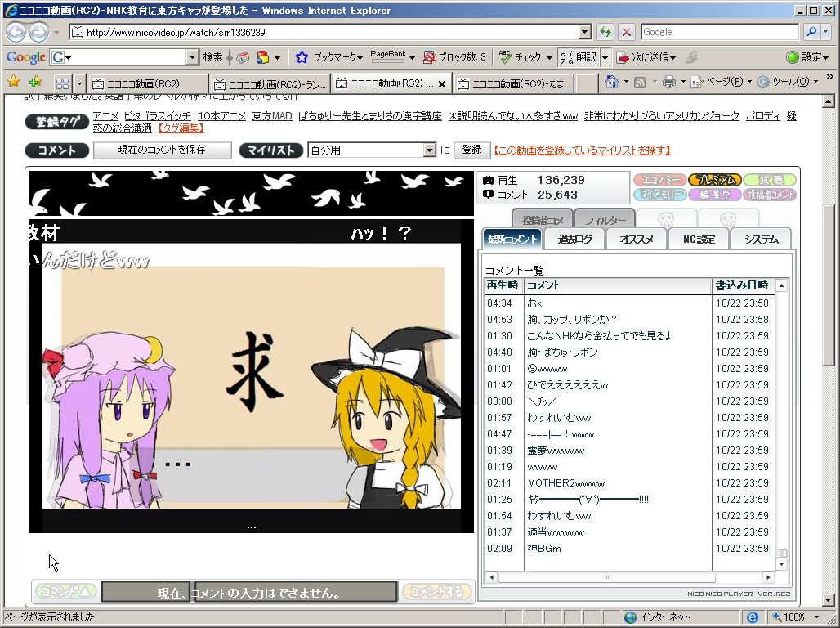This screenshot has height=628, width=840.
Task: Click the browser Forward arrow button
Action: pos(38,32)
